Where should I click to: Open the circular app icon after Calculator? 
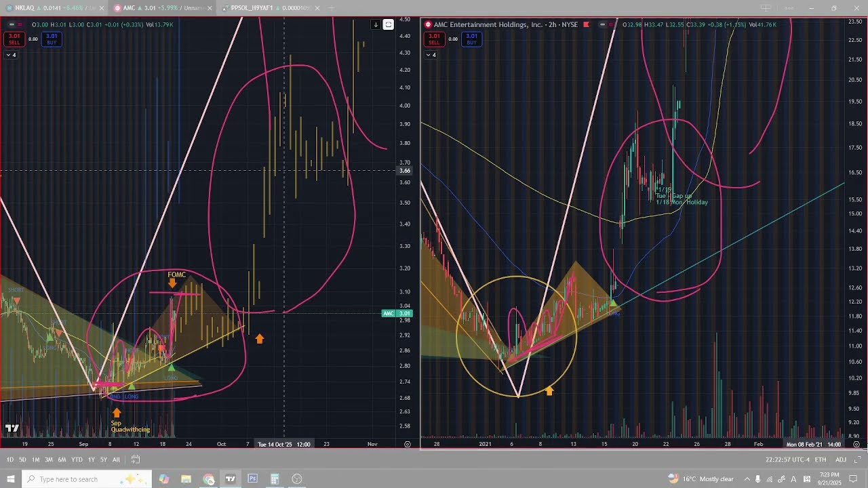(x=296, y=479)
